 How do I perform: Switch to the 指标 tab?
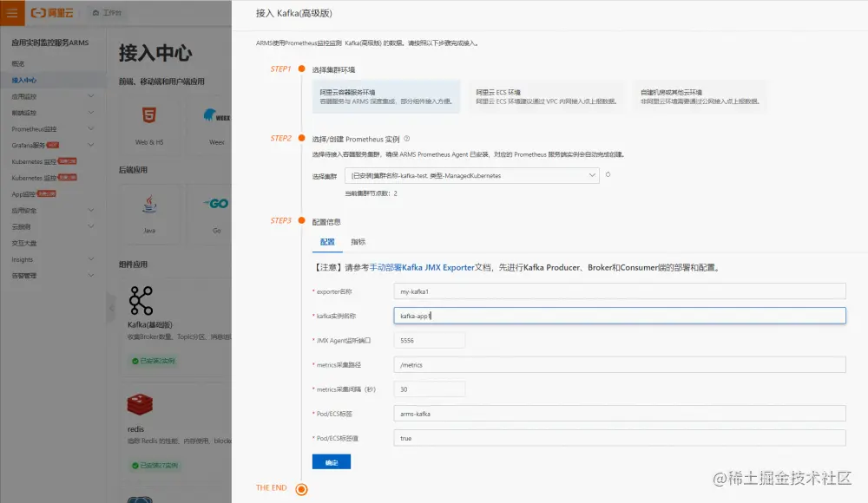(358, 242)
